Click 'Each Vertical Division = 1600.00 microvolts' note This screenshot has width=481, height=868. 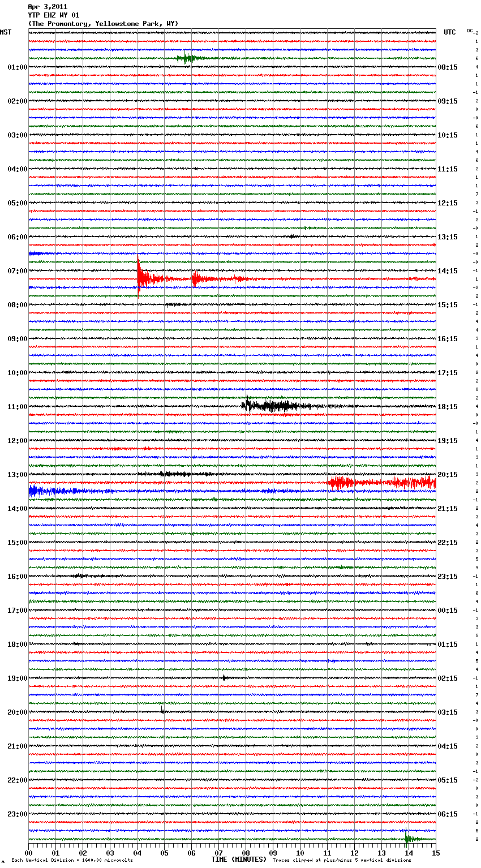[72, 861]
